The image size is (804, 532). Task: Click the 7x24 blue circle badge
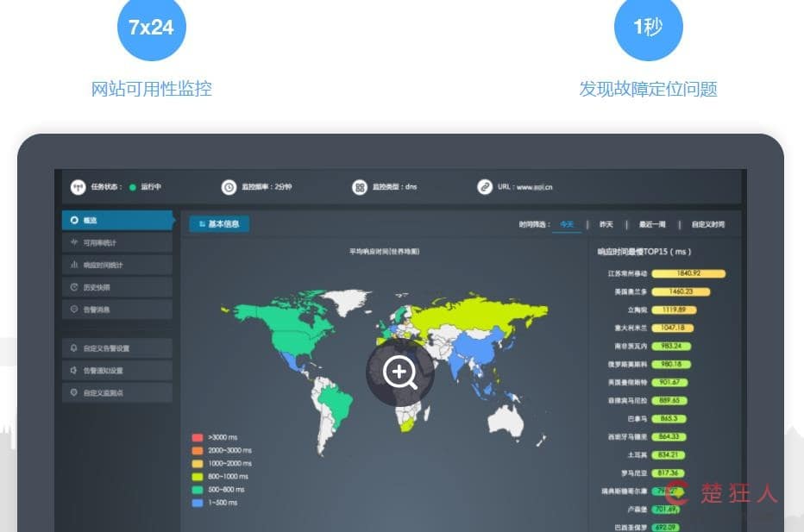[x=151, y=28]
